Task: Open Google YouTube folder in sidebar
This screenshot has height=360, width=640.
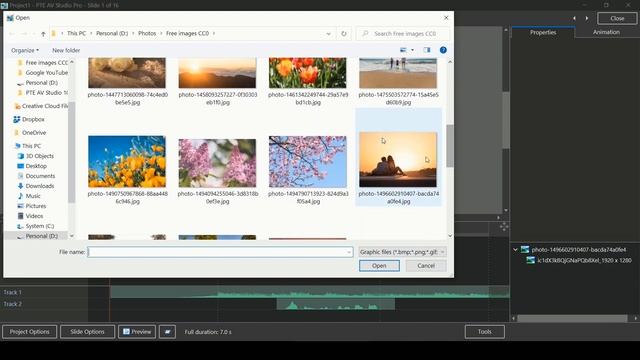Action: pos(42,73)
